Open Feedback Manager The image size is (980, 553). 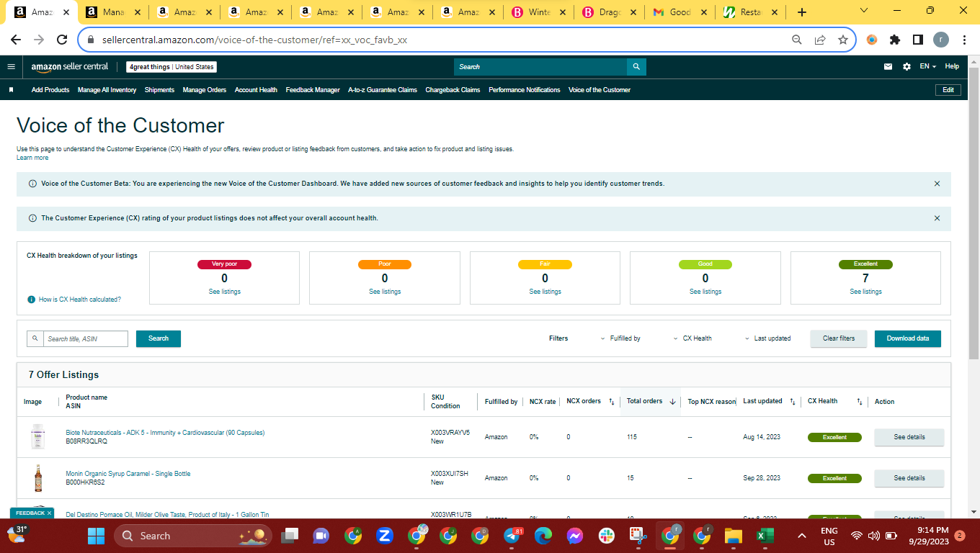[x=313, y=90]
